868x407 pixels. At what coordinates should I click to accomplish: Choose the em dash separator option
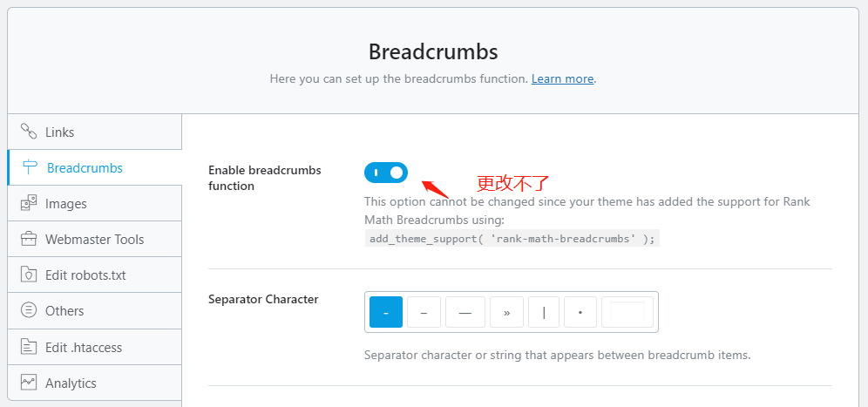pos(465,312)
